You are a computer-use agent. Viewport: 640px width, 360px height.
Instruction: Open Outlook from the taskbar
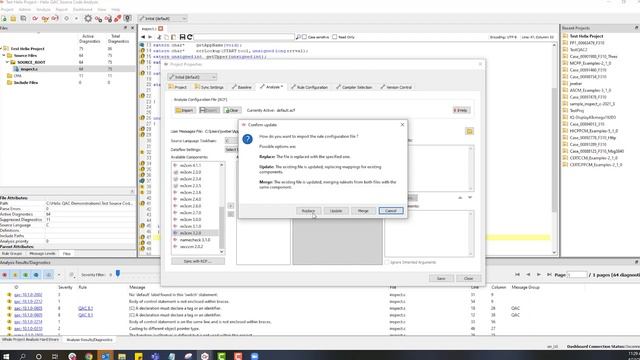point(105,356)
